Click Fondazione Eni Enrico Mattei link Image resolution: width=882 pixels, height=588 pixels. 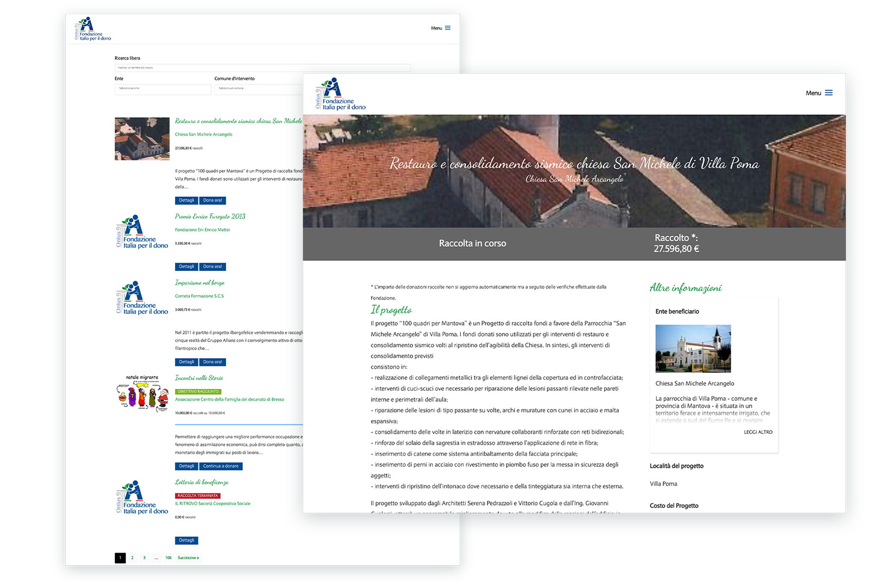coord(202,230)
